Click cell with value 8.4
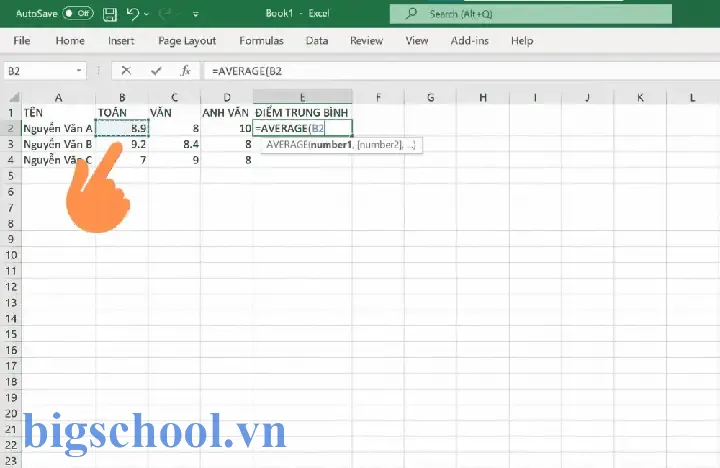720x468 pixels. tap(174, 144)
